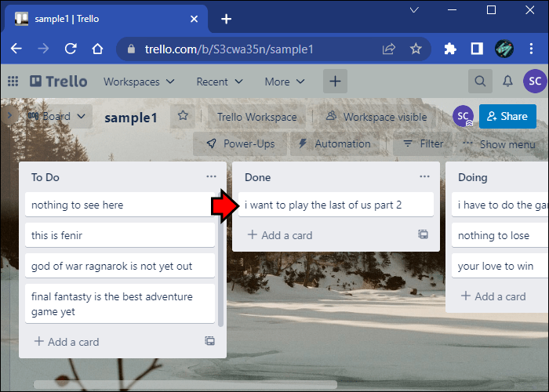Add a card to Done list
Viewport: 549px width, 392px height.
(x=280, y=235)
